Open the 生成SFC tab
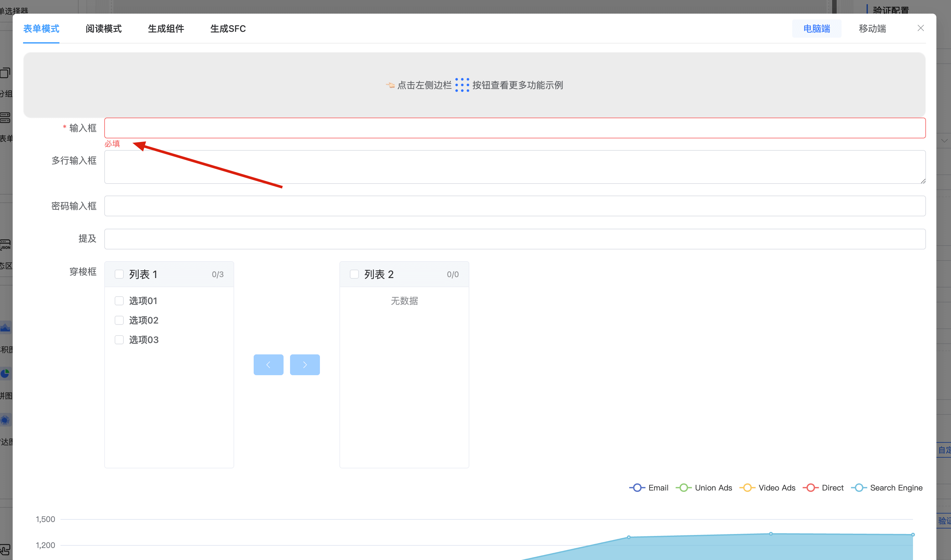 [x=228, y=29]
